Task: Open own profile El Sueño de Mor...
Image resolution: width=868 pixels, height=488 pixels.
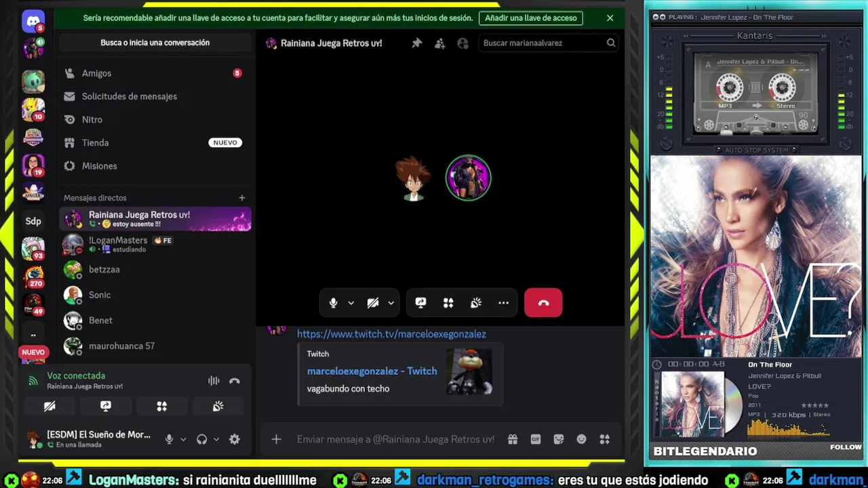Action: [89, 439]
